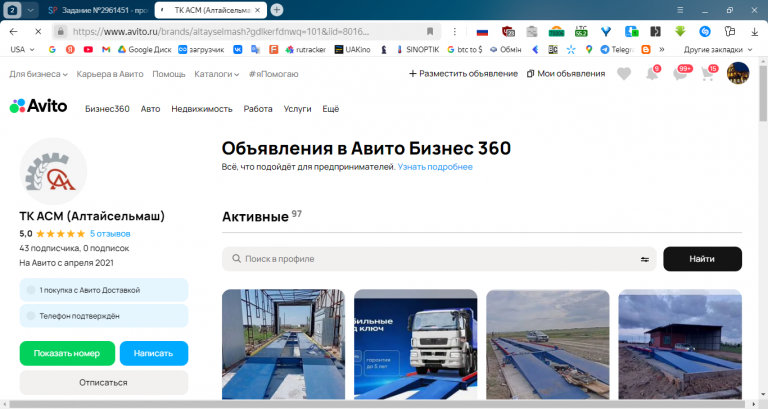Screen dimensions: 768x409
Task: Open the Google Диск bookmark
Action: coord(145,49)
